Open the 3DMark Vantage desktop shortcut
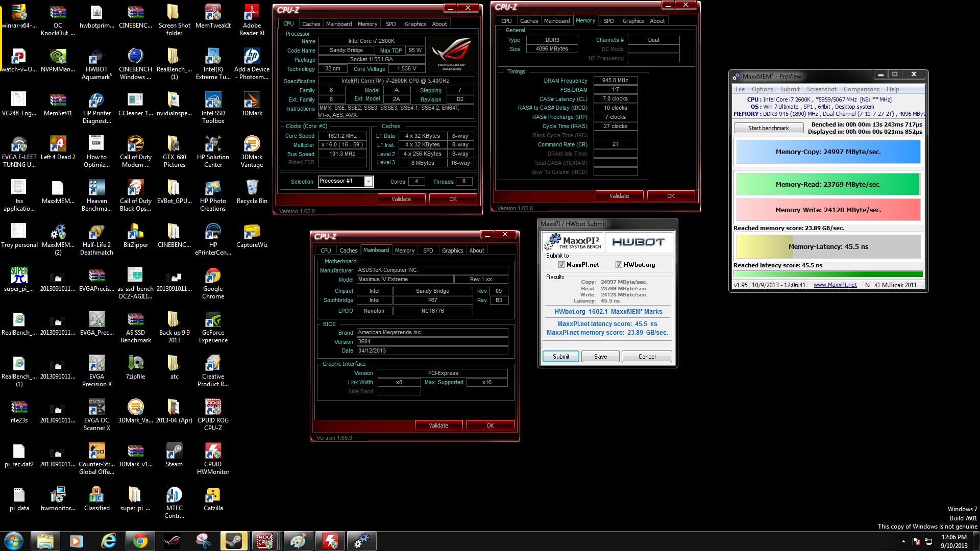The height and width of the screenshot is (551, 980). [x=252, y=152]
